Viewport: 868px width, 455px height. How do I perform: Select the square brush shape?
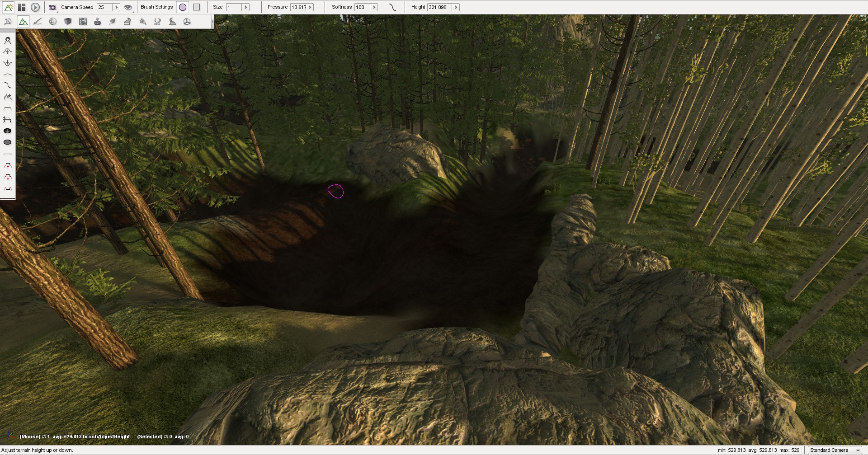pos(197,7)
